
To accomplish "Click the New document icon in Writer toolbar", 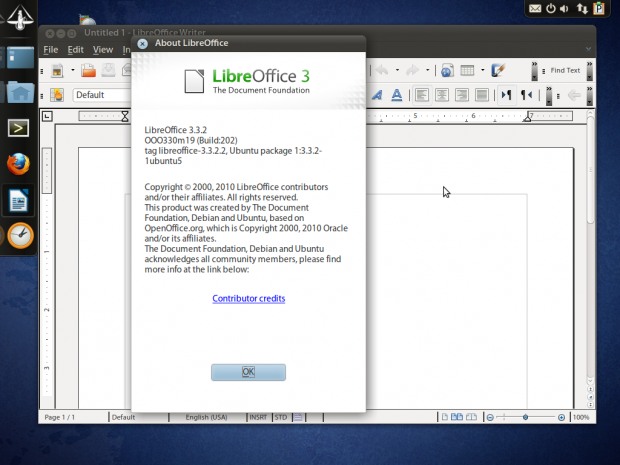I will click(57, 70).
